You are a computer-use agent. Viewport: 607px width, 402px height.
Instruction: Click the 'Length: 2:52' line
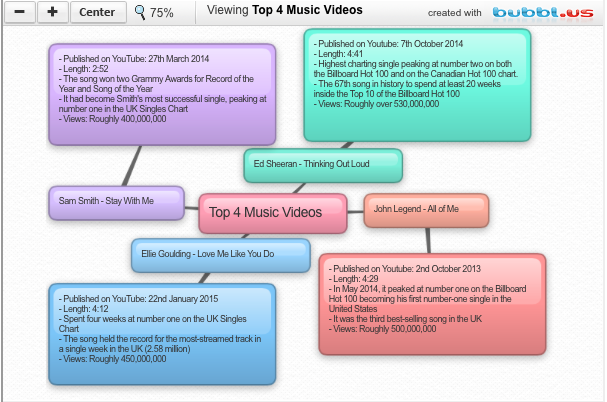[x=83, y=69]
